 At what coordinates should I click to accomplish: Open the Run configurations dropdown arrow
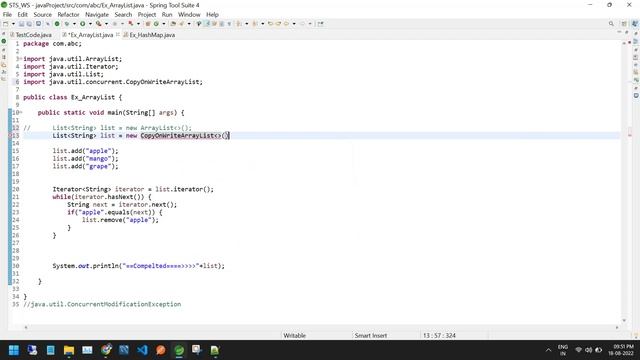(x=90, y=24)
